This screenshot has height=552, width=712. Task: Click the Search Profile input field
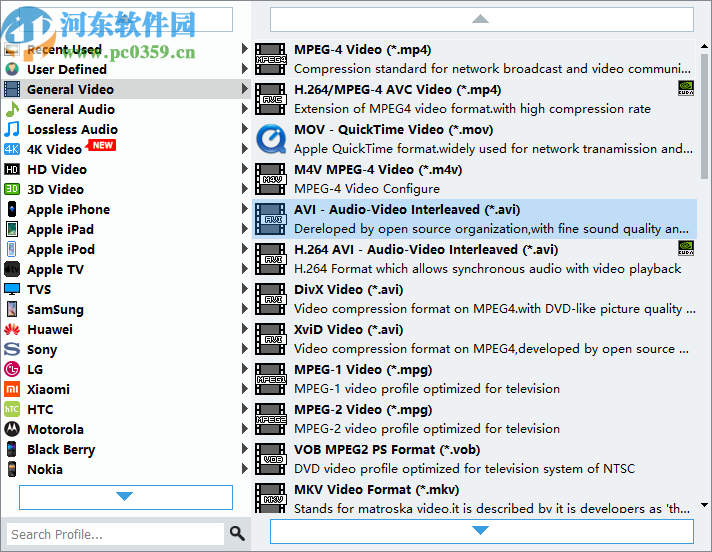(115, 534)
